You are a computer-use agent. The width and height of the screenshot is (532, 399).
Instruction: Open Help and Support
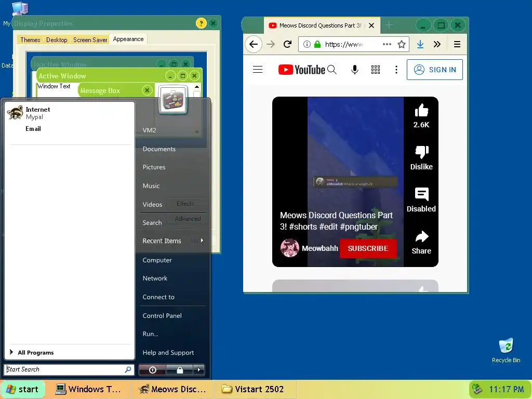[168, 353]
